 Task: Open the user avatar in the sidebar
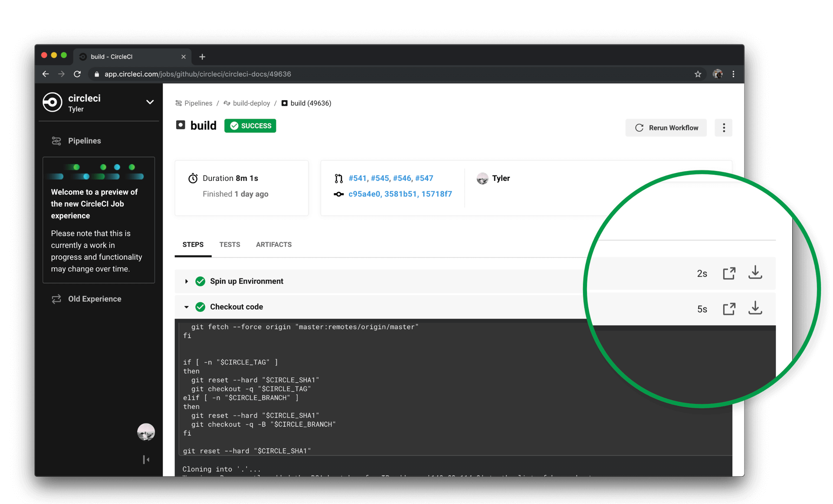click(x=146, y=432)
